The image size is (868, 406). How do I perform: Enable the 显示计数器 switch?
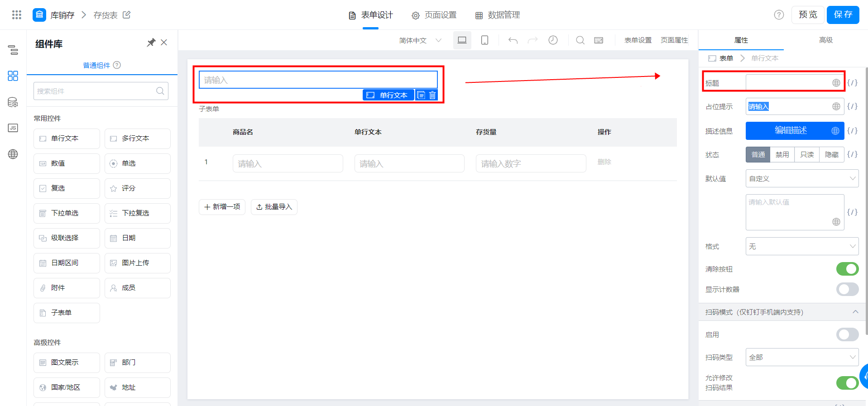847,289
